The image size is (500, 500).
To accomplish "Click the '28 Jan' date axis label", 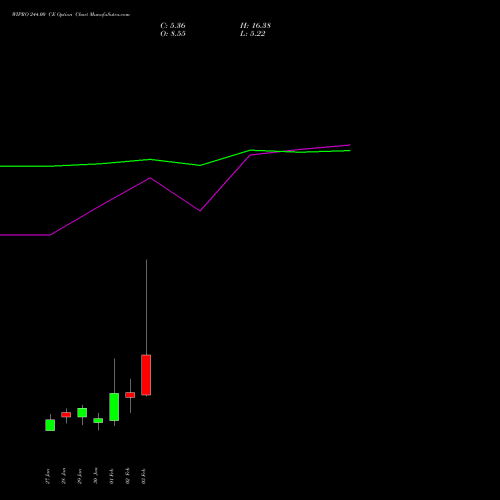I will [x=63, y=476].
